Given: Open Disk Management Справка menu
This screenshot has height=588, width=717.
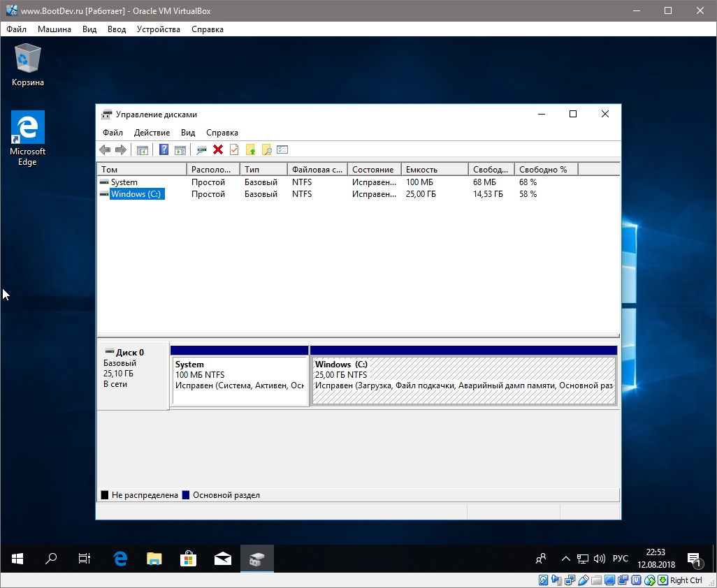Looking at the screenshot, I should pos(222,133).
